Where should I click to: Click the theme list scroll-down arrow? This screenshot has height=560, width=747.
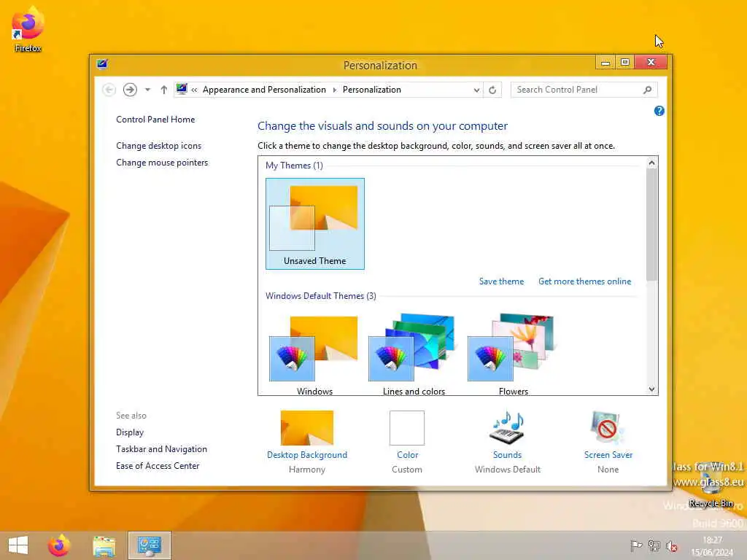point(651,389)
